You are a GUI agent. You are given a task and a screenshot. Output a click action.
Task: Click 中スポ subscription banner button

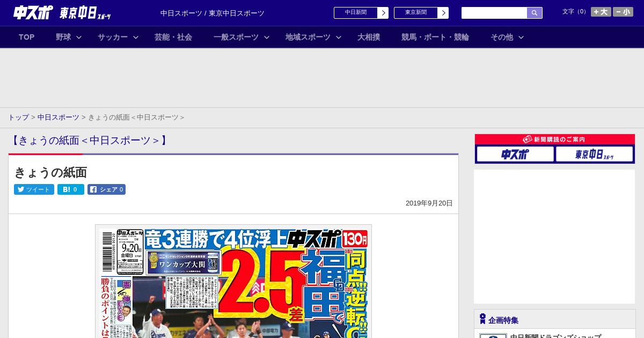(x=515, y=155)
